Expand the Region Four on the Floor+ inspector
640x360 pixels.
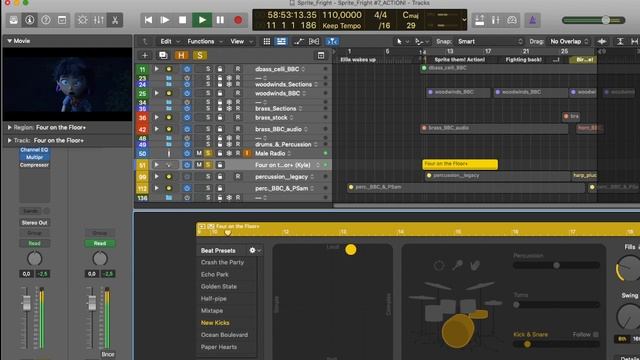coord(9,127)
